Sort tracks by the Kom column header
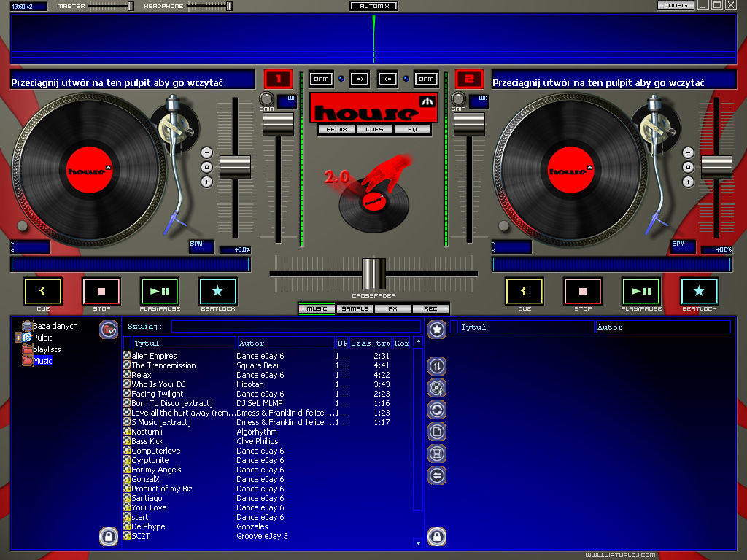The height and width of the screenshot is (560, 747). click(402, 343)
